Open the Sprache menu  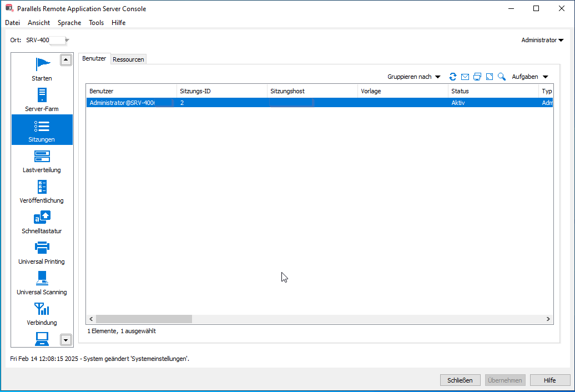pyautogui.click(x=69, y=23)
